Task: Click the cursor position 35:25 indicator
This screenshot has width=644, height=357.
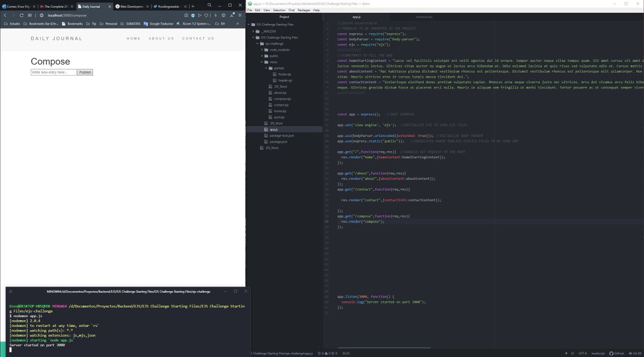Action: 346,353
